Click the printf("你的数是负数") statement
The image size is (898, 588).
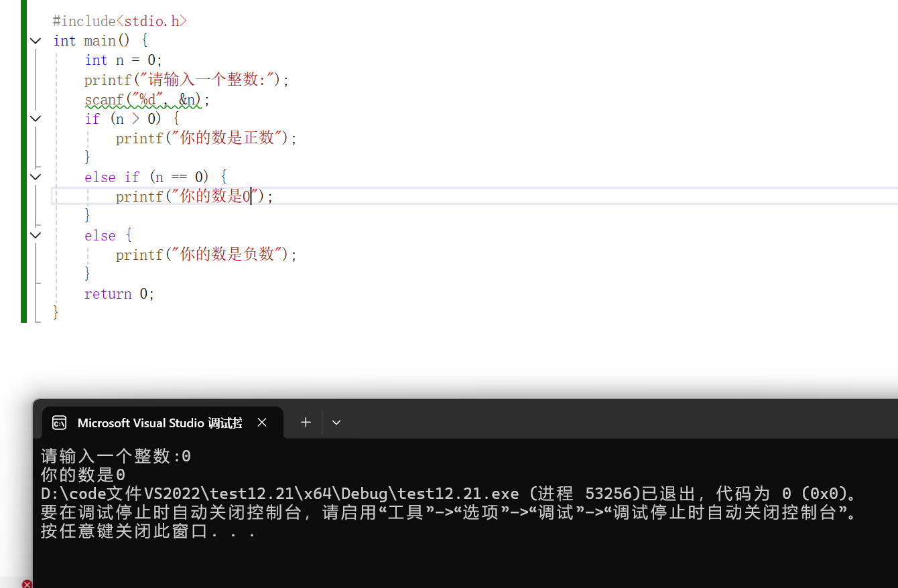click(x=206, y=254)
